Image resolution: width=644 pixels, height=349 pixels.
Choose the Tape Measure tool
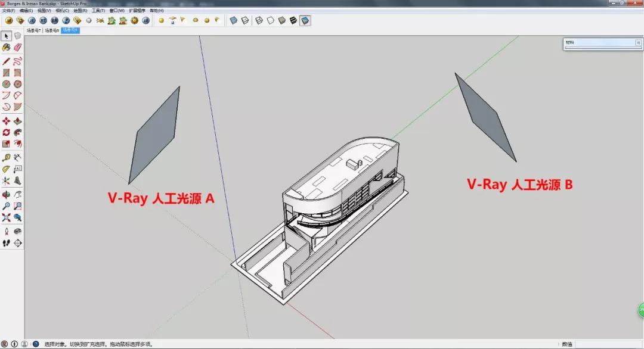tap(6, 157)
